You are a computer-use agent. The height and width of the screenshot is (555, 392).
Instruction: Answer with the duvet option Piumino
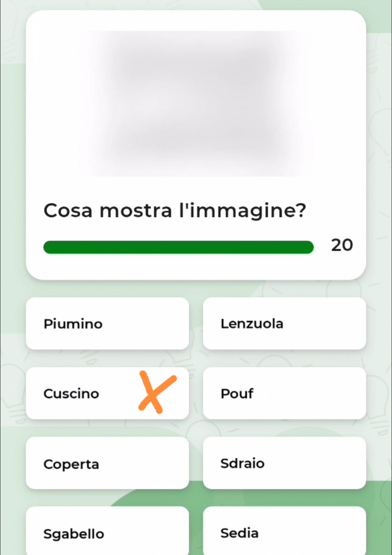pyautogui.click(x=107, y=323)
